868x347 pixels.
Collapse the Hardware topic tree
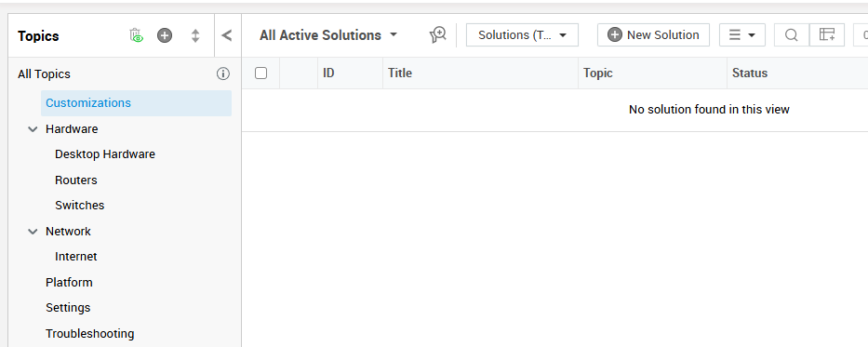coord(33,129)
